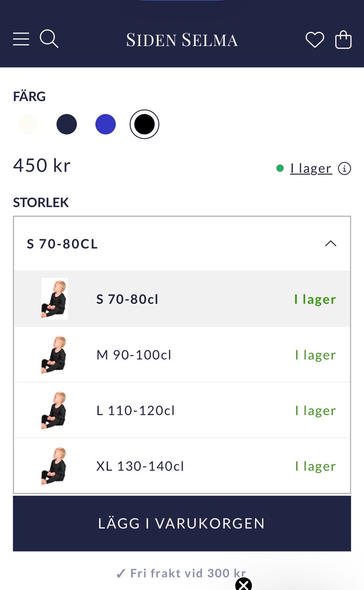Screen dimensions: 364x590
Task: Open the search magnifier icon
Action: (49, 39)
